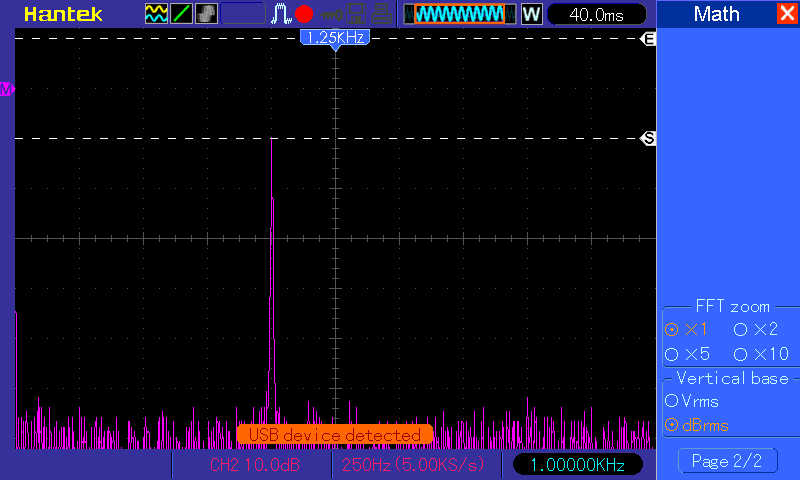Click the pink M marker on left edge
Viewport: 800px width, 480px height.
7,89
